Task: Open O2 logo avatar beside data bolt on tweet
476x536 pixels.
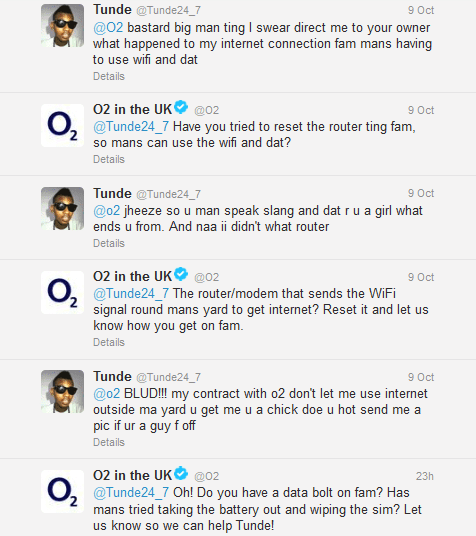Action: (62, 491)
